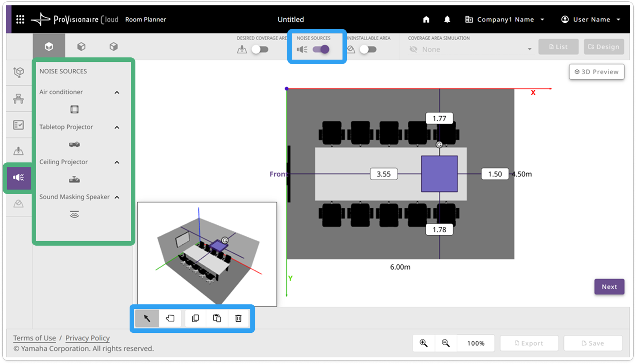Turn off the Noise Sources toggle
This screenshot has height=364, width=636.
tap(321, 49)
